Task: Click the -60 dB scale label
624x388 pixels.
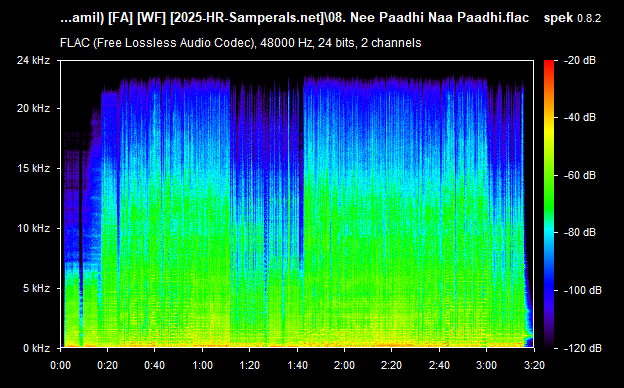Action: point(580,175)
